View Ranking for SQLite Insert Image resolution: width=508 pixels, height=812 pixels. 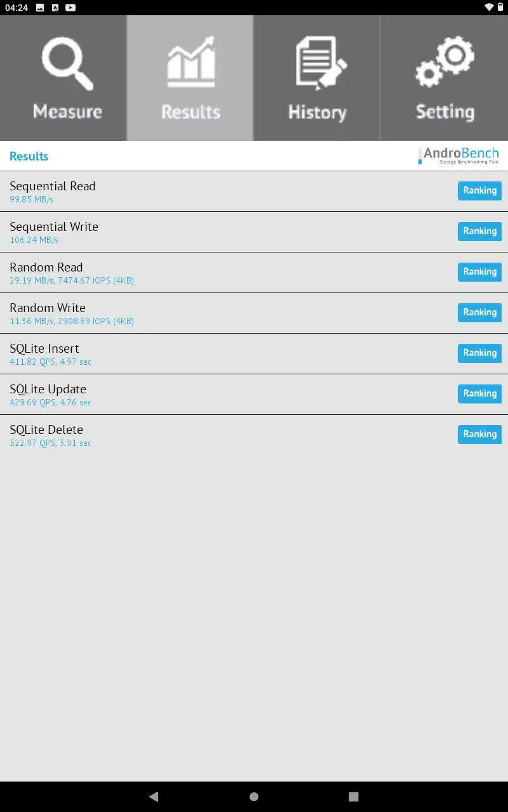pyautogui.click(x=479, y=353)
